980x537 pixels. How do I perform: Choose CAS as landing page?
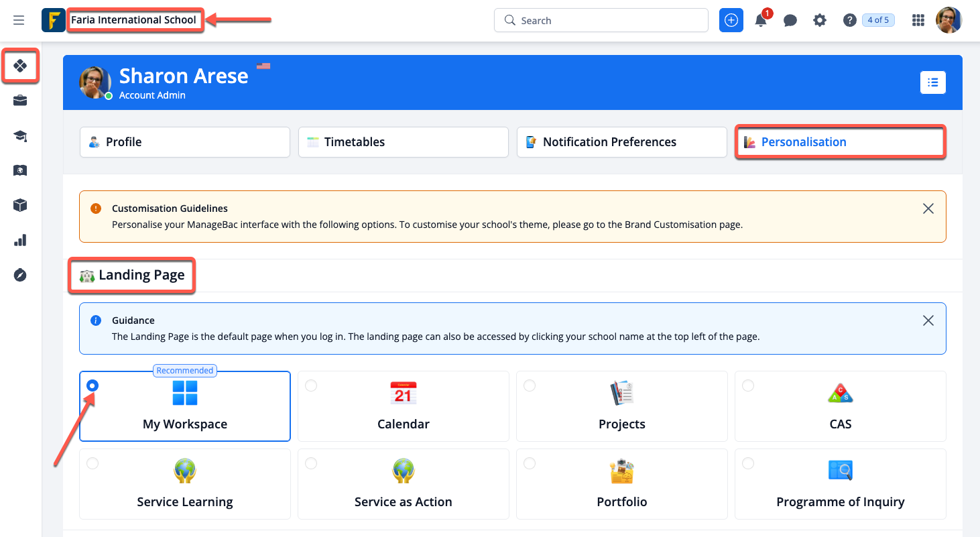(x=840, y=406)
